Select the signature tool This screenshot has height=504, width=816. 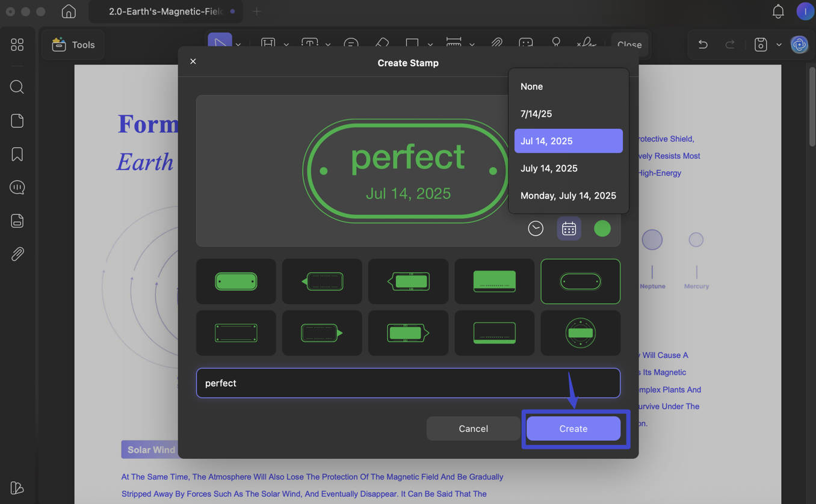pyautogui.click(x=586, y=43)
